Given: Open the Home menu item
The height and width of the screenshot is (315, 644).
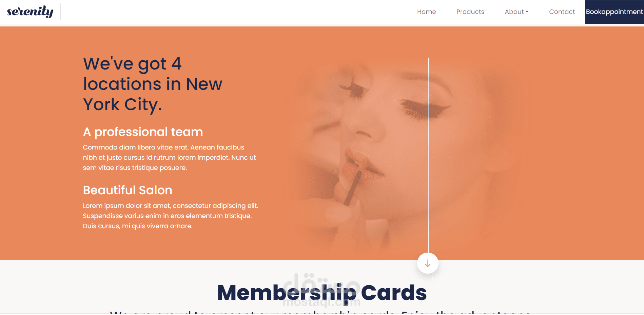Looking at the screenshot, I should pos(426,12).
